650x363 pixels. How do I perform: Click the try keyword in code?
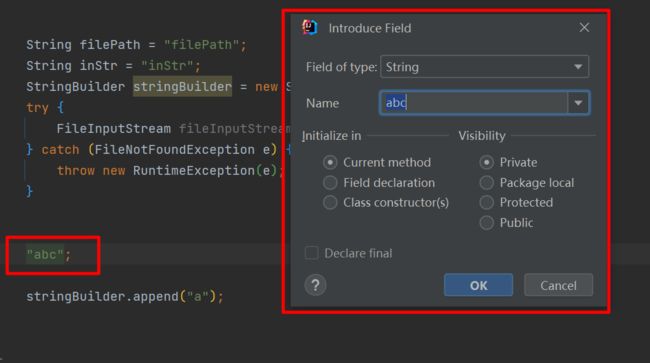(x=37, y=108)
